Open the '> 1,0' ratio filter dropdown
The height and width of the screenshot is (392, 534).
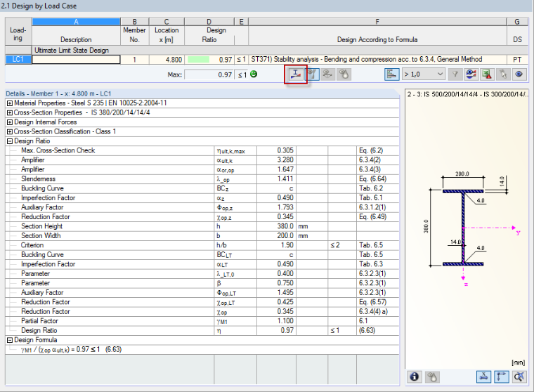click(424, 74)
